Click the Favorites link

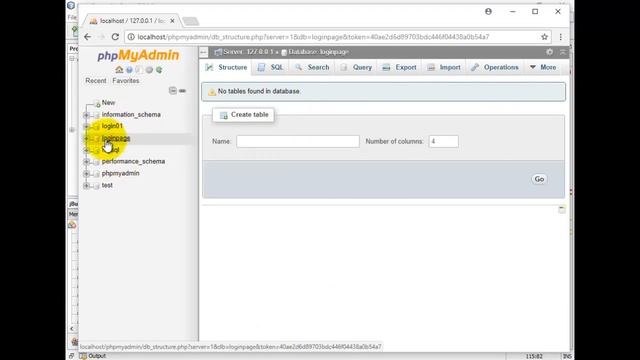click(126, 81)
